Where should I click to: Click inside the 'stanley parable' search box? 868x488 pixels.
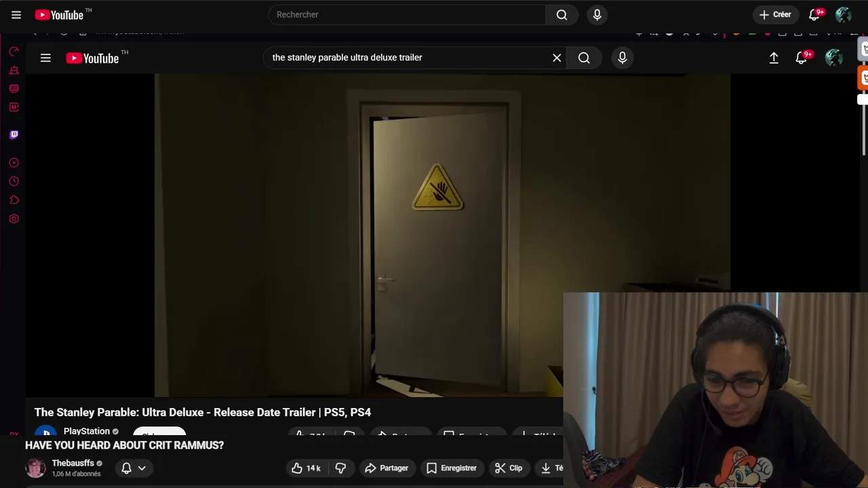tap(407, 58)
